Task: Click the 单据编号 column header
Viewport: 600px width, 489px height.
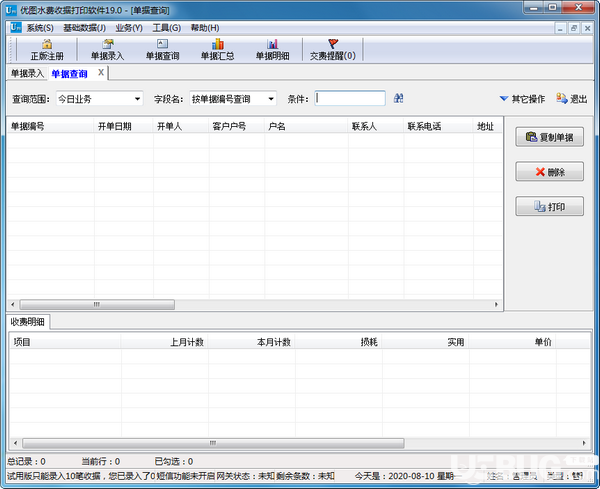Action: point(50,126)
